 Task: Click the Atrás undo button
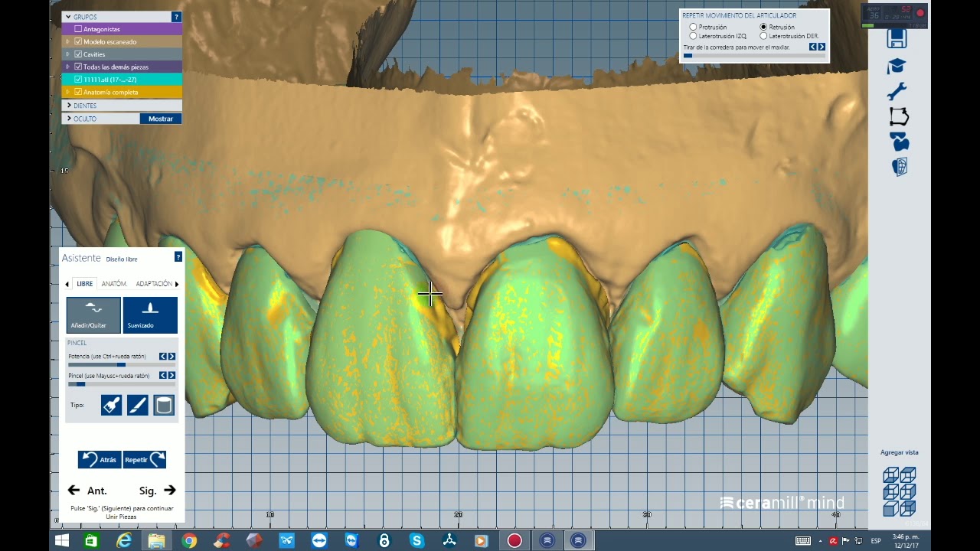[x=100, y=459]
